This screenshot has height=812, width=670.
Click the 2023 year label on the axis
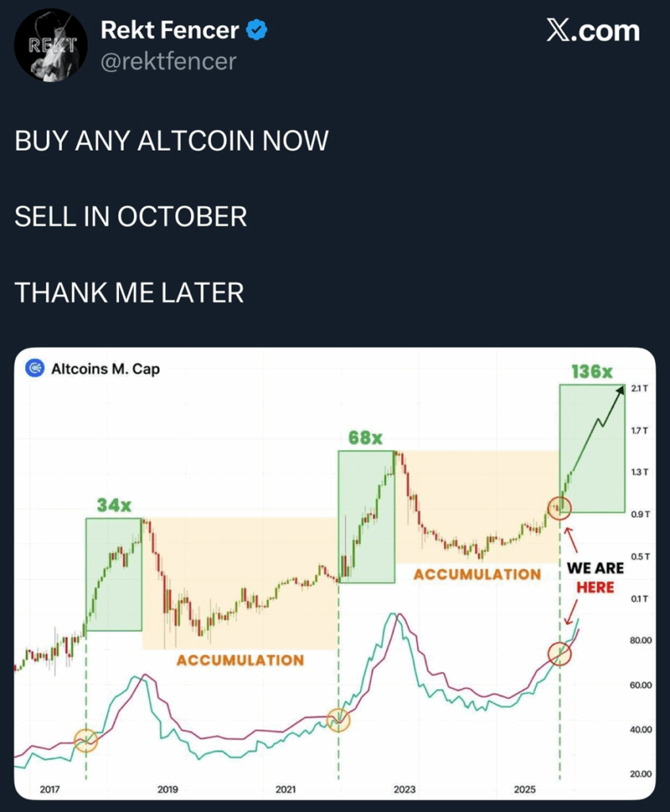404,790
